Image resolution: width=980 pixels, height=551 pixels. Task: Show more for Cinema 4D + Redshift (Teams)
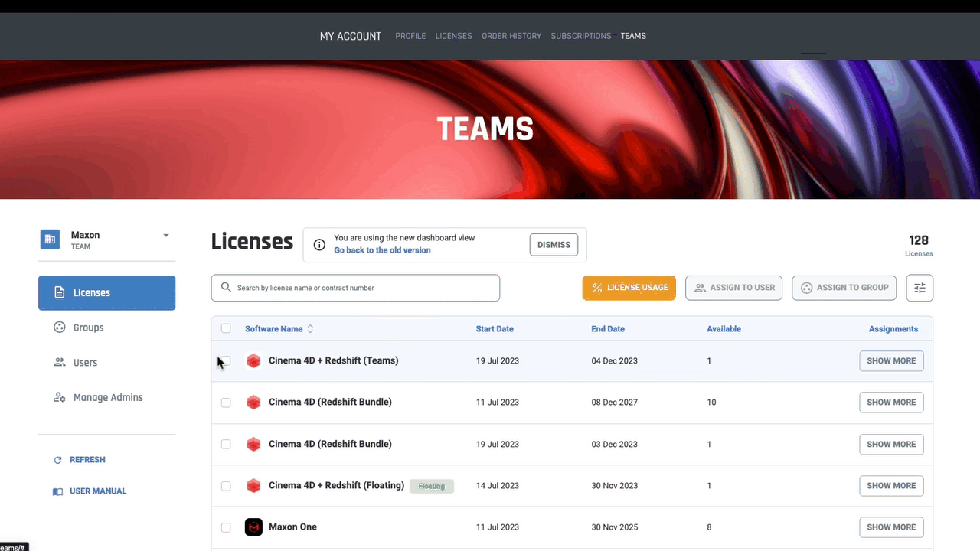(891, 360)
